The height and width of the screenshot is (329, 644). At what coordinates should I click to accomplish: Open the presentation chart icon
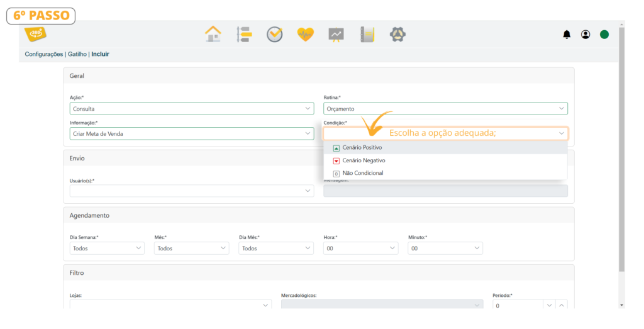[336, 35]
